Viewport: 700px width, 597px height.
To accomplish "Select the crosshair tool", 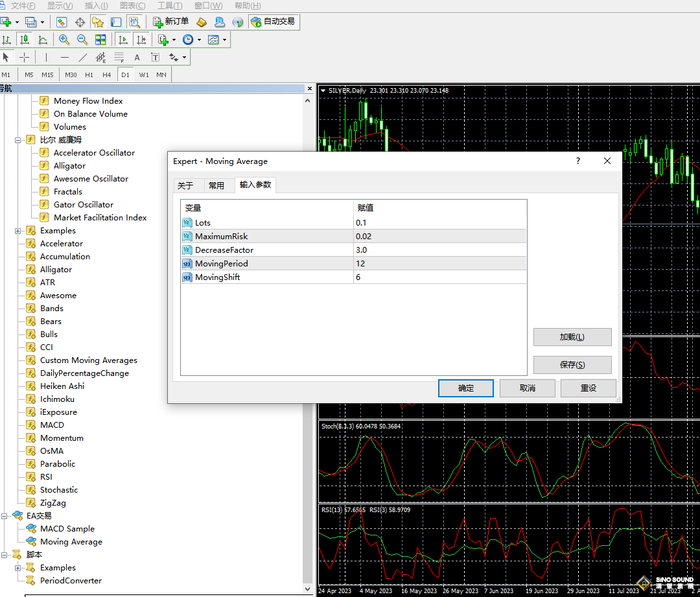I will tap(25, 57).
